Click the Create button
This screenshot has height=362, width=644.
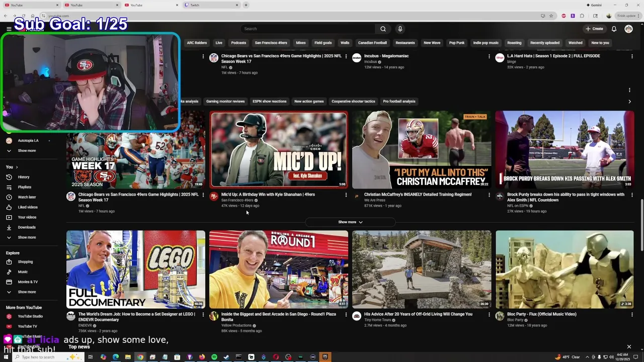coord(594,29)
